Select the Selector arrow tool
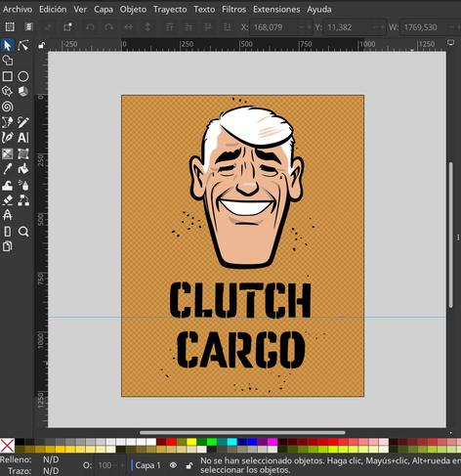Image resolution: width=461 pixels, height=476 pixels. coord(8,45)
